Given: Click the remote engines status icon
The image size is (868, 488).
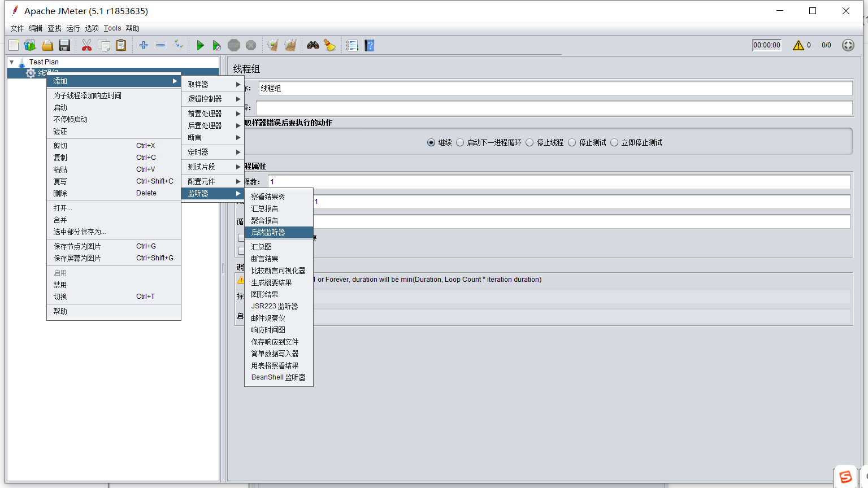Looking at the screenshot, I should point(848,45).
